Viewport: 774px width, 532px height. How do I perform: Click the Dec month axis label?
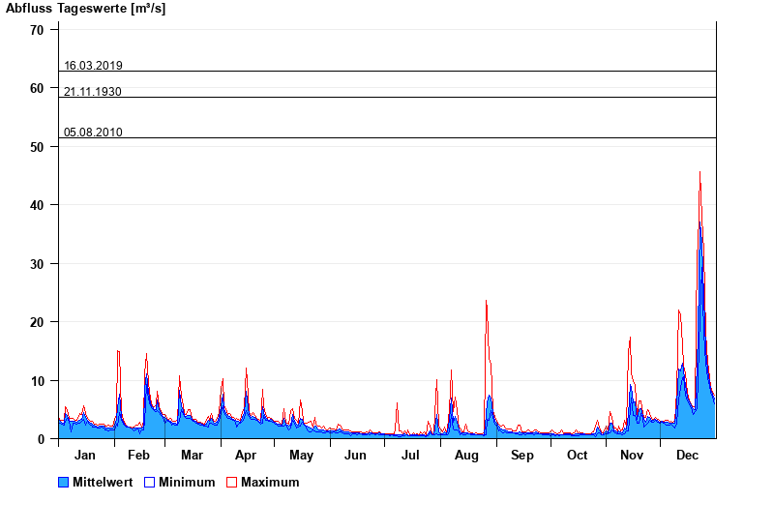(x=687, y=456)
